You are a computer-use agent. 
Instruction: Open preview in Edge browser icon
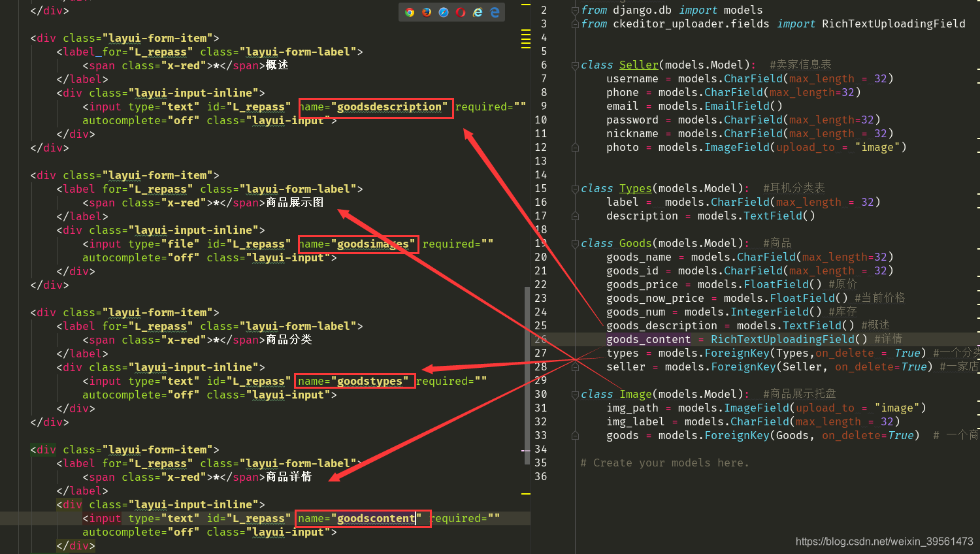tap(495, 12)
